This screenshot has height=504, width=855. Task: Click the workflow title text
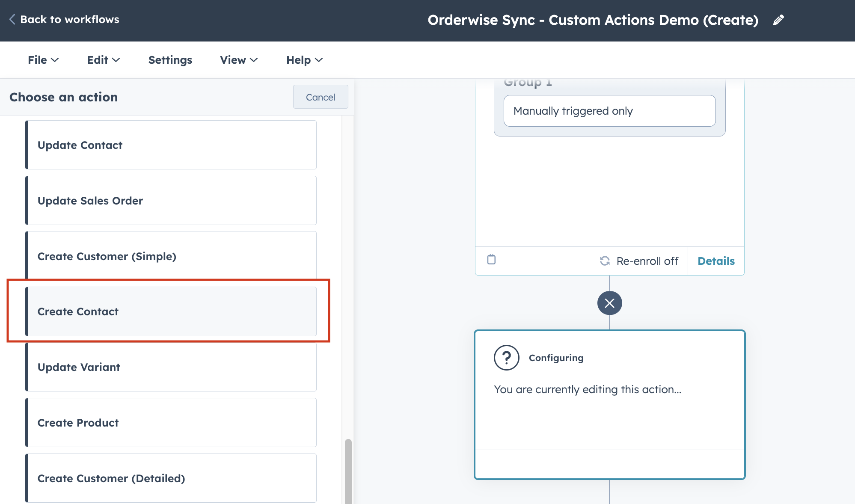(x=593, y=20)
